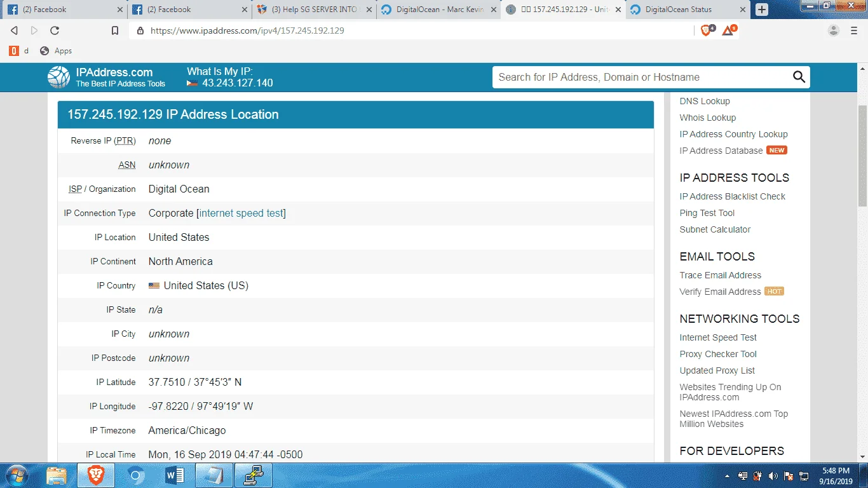Viewport: 868px width, 488px height.
Task: Select the 157.245.192.129 tab
Action: (x=562, y=10)
